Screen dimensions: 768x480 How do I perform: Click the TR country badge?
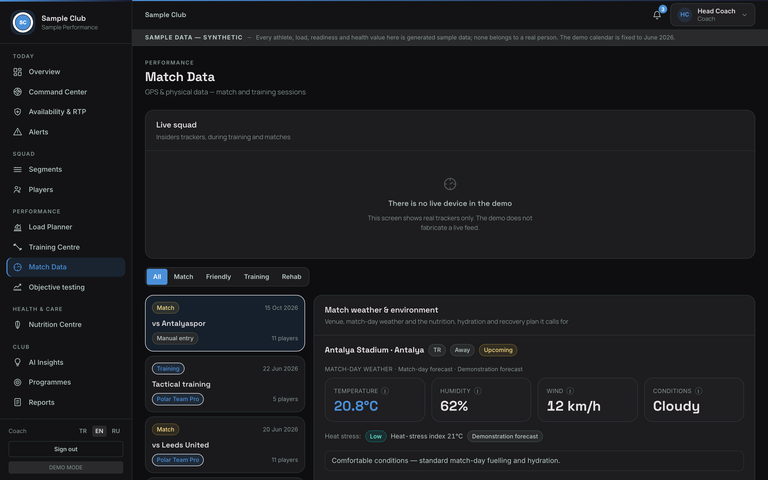[437, 350]
